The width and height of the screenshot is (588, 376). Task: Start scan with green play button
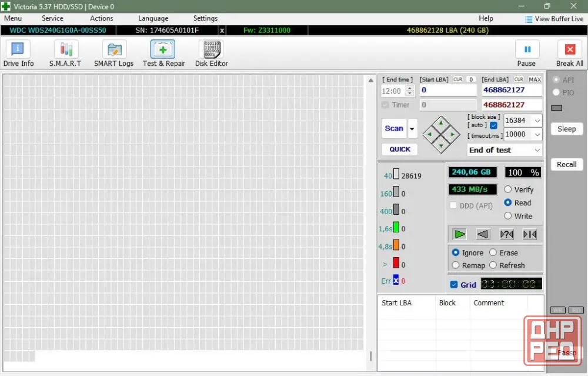pyautogui.click(x=459, y=235)
